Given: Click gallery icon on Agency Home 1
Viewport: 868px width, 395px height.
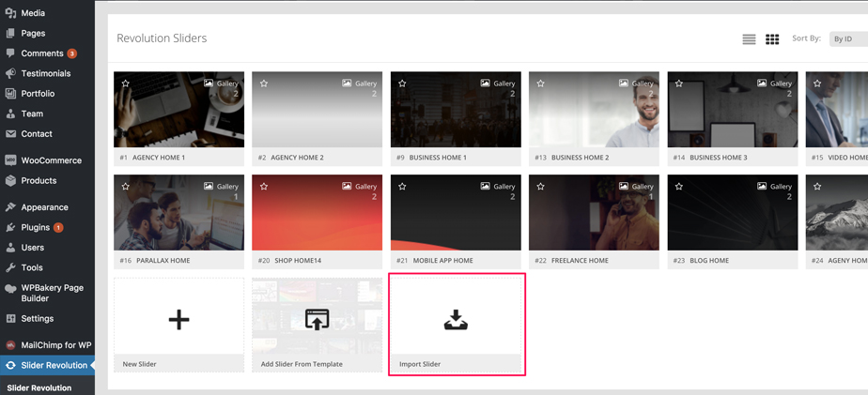Looking at the screenshot, I should pyautogui.click(x=209, y=83).
